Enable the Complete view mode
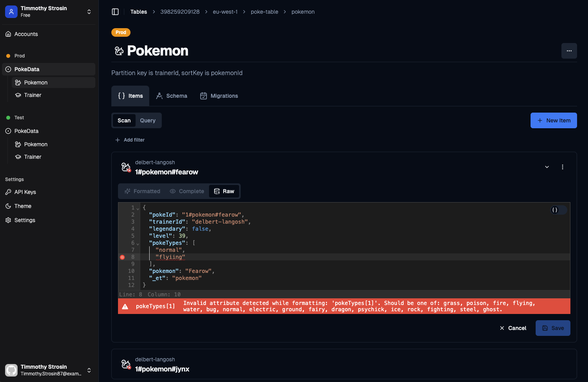This screenshot has width=588, height=382. [x=187, y=191]
